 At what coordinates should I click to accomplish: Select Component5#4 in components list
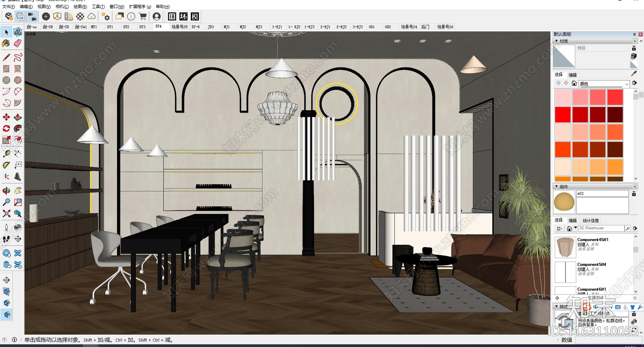[x=594, y=272]
